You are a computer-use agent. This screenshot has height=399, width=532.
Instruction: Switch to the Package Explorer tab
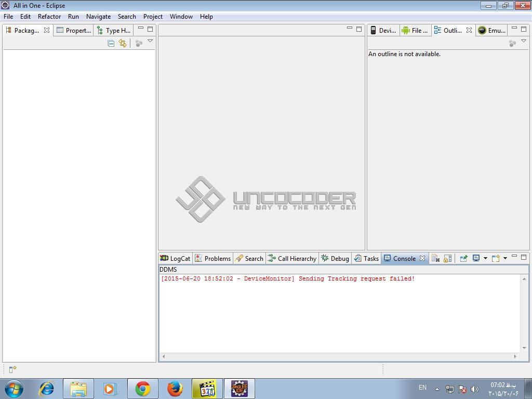(26, 31)
